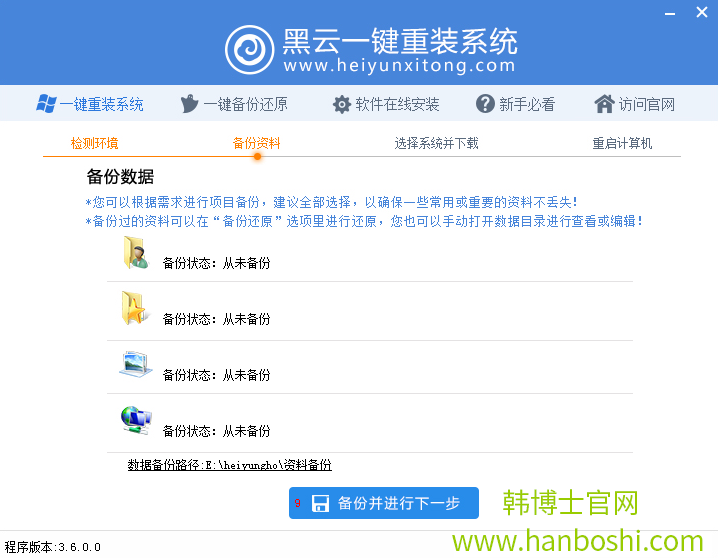Screen dimensions: 718x558
Task: Click the hand icon for 一键备份还原
Action: (189, 103)
